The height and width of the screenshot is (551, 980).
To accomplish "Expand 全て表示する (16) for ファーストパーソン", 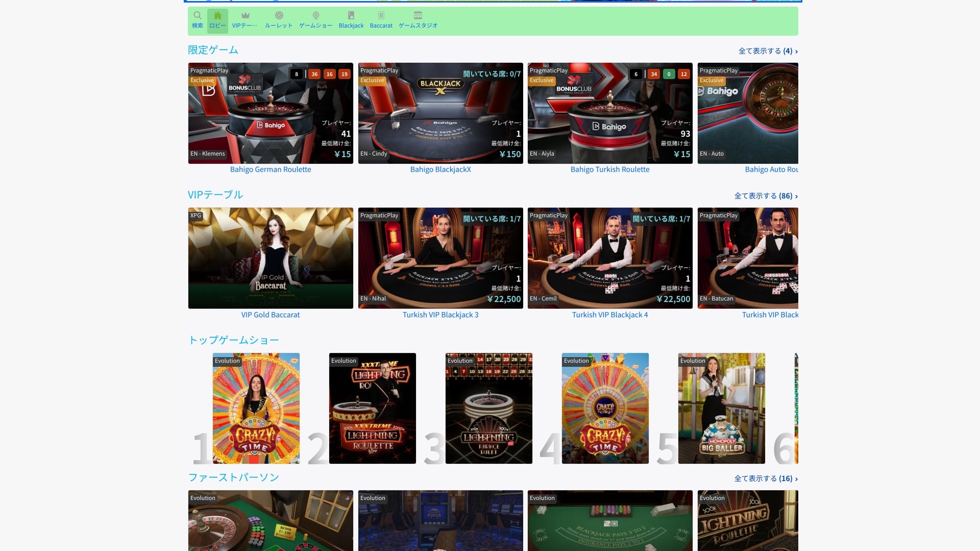I will tap(765, 479).
